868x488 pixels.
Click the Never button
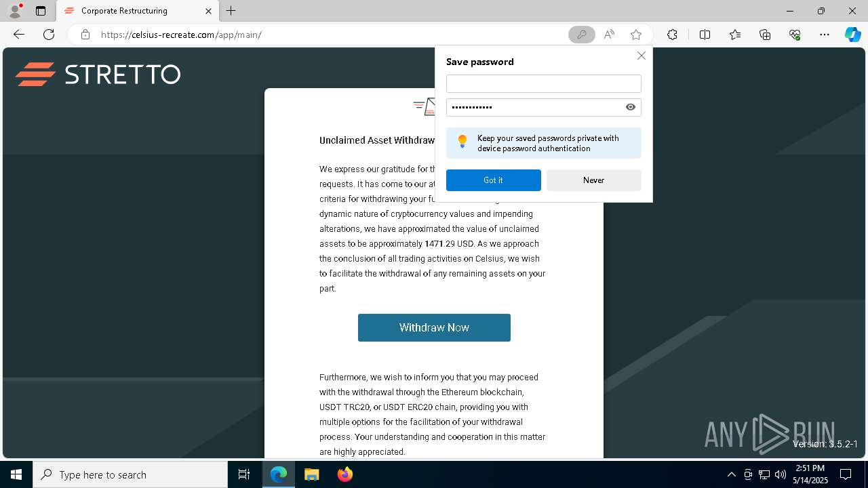coord(593,180)
